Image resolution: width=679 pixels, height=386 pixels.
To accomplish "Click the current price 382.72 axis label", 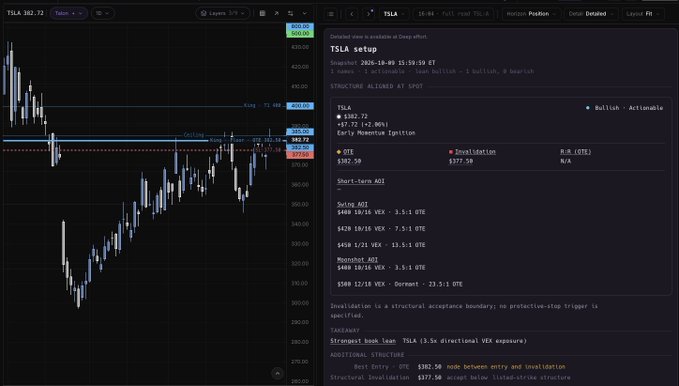I will coord(300,140).
